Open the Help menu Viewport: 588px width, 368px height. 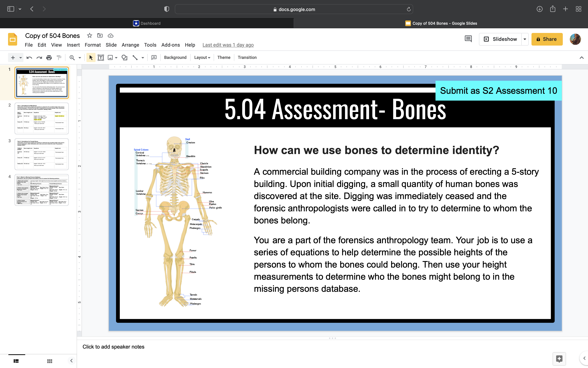coord(190,45)
